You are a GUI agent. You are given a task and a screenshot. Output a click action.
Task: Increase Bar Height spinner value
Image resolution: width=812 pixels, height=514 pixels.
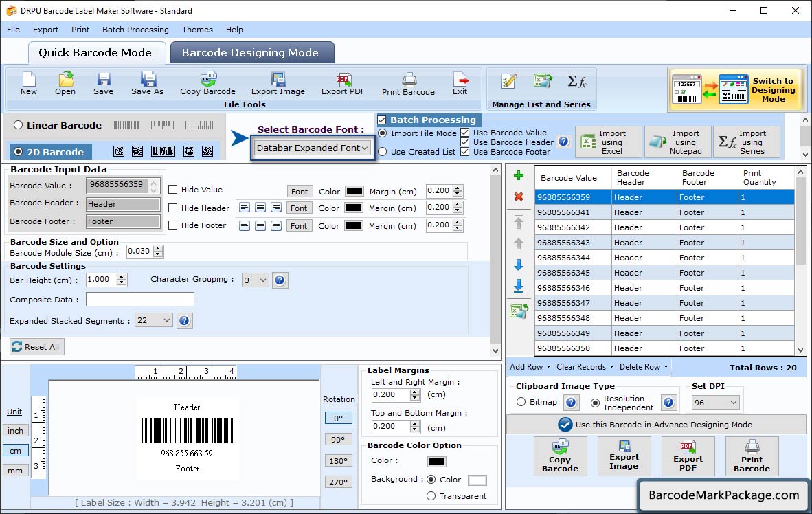point(122,277)
